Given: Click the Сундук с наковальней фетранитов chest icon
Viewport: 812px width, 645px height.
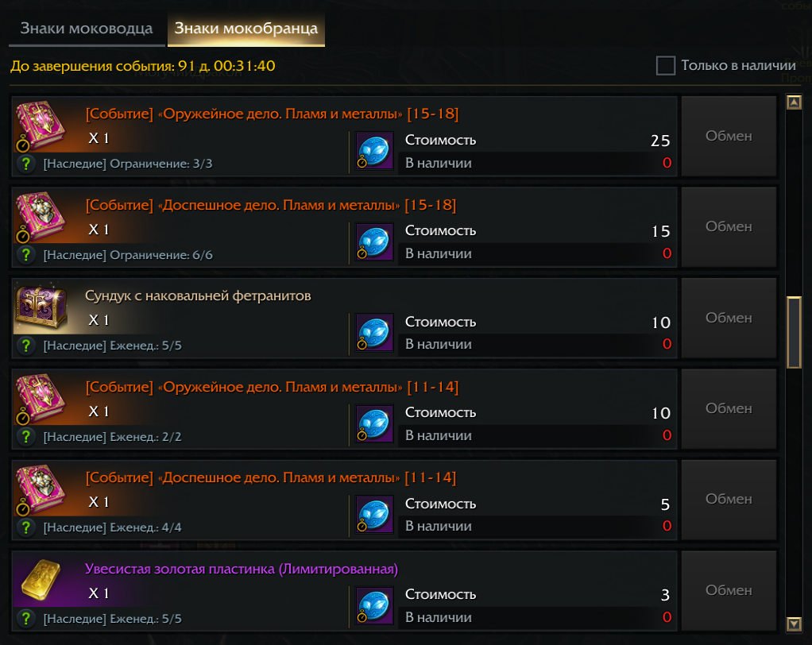Looking at the screenshot, I should (37, 306).
